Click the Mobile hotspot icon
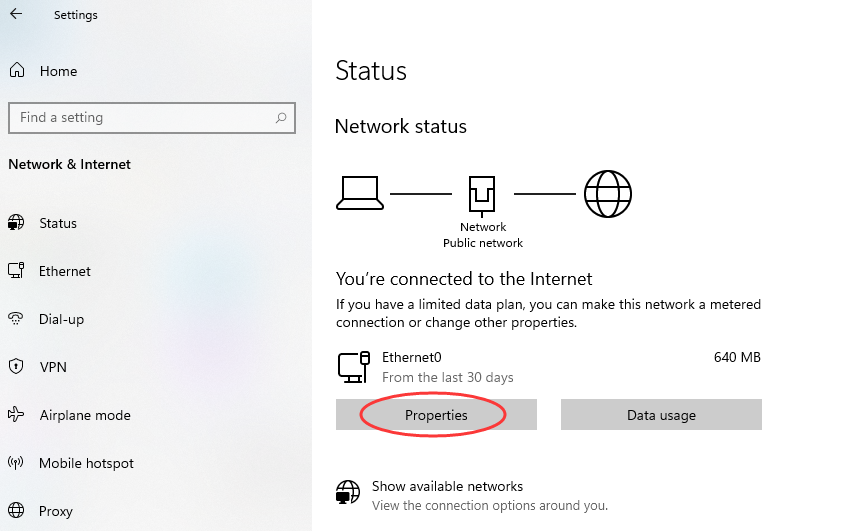The image size is (845, 531). point(16,463)
